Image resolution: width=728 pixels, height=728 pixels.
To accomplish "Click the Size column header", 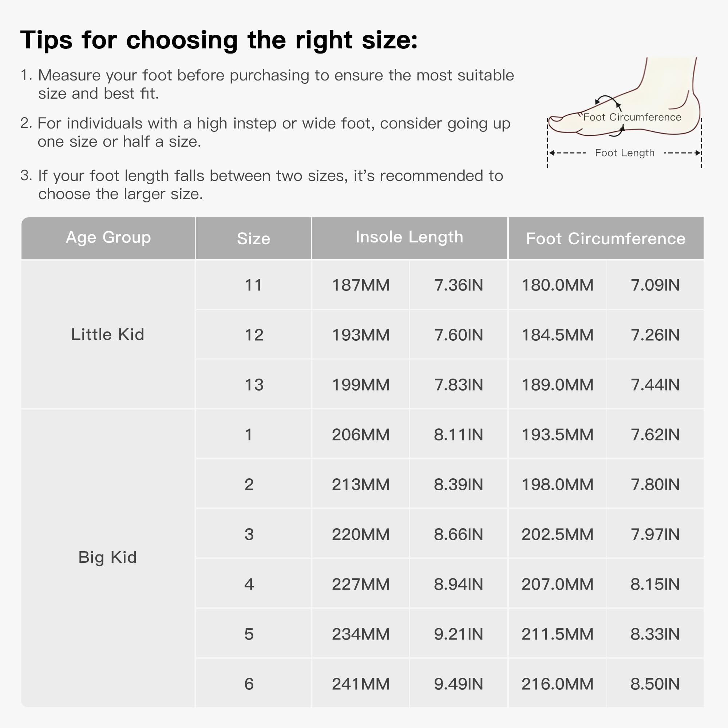I will pos(253,238).
